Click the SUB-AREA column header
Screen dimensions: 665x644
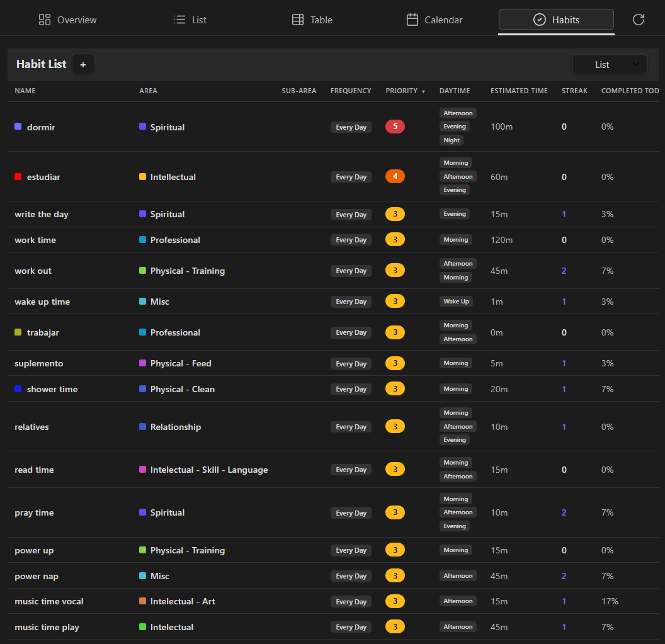(x=299, y=91)
